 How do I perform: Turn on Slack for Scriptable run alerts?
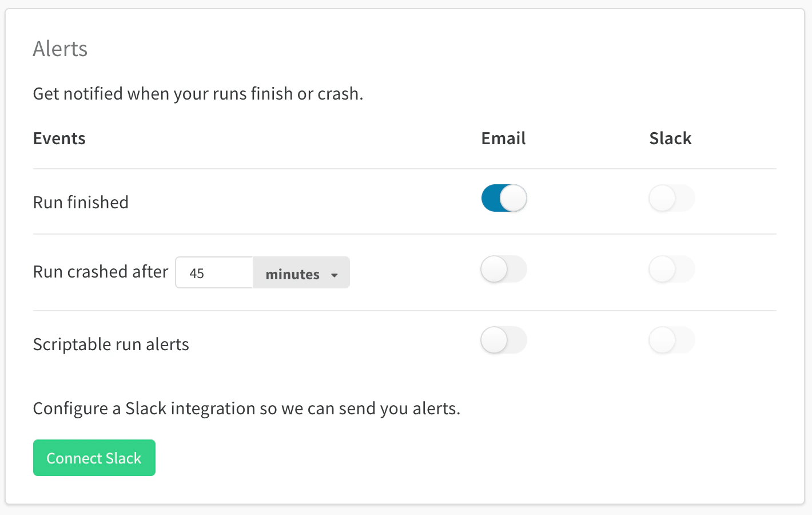(671, 340)
